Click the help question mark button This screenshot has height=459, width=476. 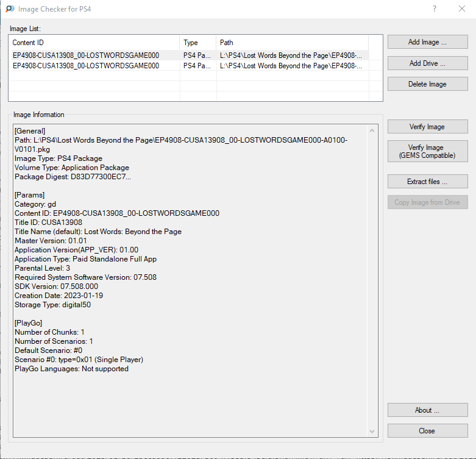click(435, 9)
